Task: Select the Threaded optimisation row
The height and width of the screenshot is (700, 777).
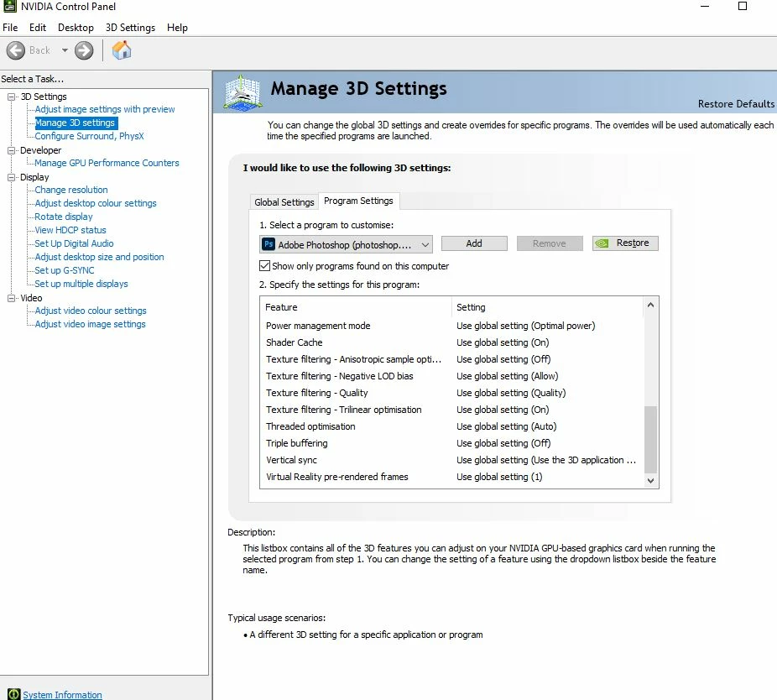Action: [452, 426]
